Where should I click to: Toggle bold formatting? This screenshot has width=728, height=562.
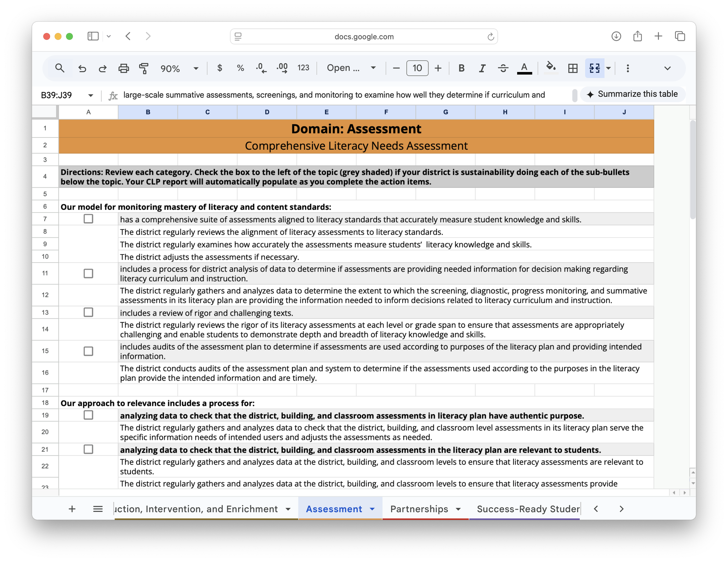461,68
